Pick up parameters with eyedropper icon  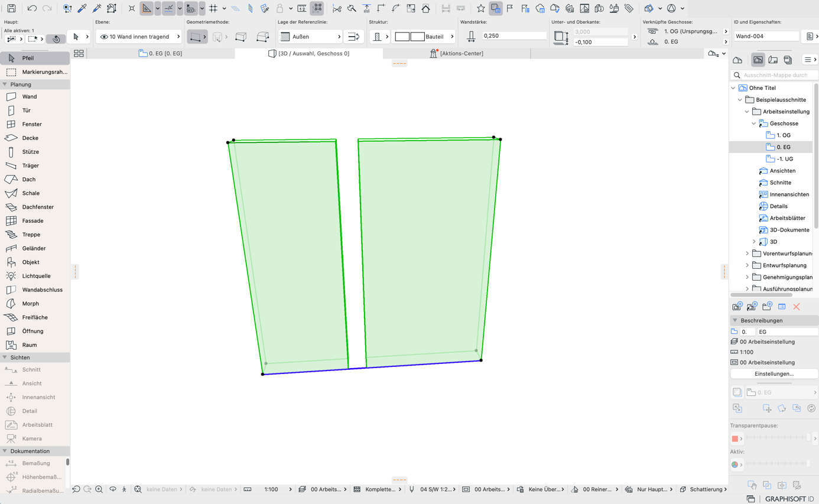(82, 8)
